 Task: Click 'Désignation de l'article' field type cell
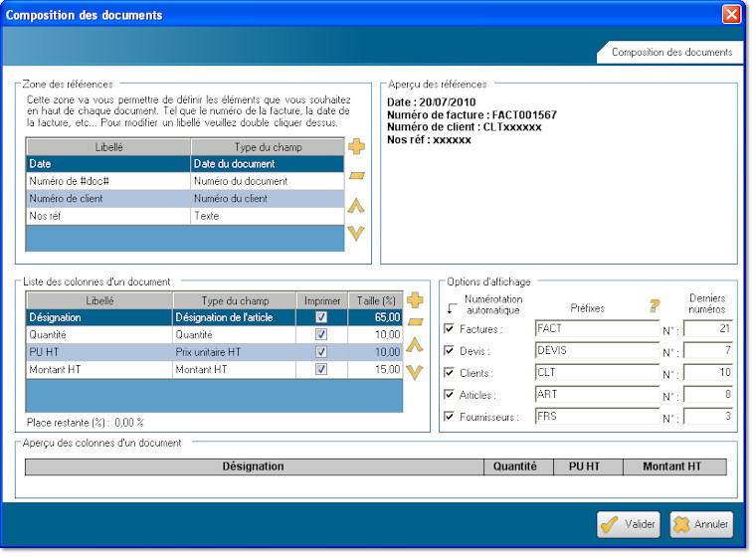(235, 317)
